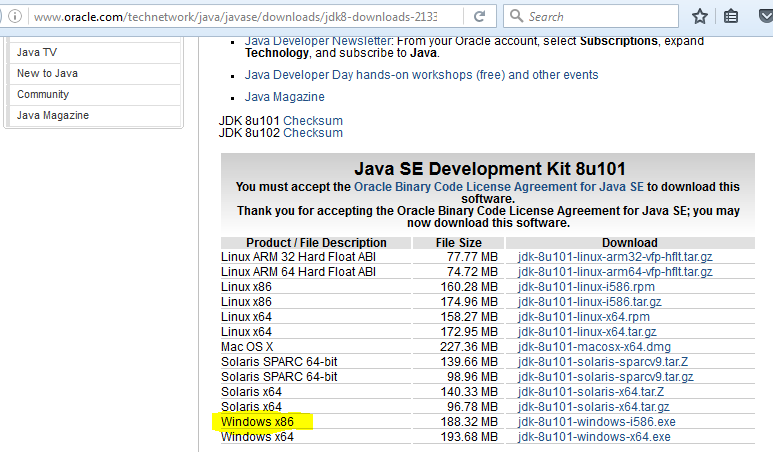Bookmark this page with the star icon
This screenshot has width=773, height=452.
(700, 17)
